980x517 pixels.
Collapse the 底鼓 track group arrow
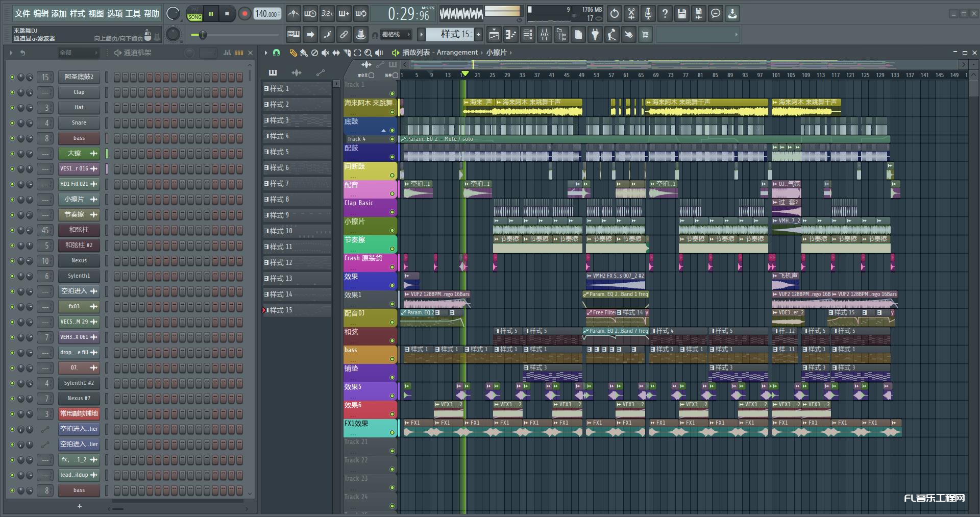coord(383,131)
